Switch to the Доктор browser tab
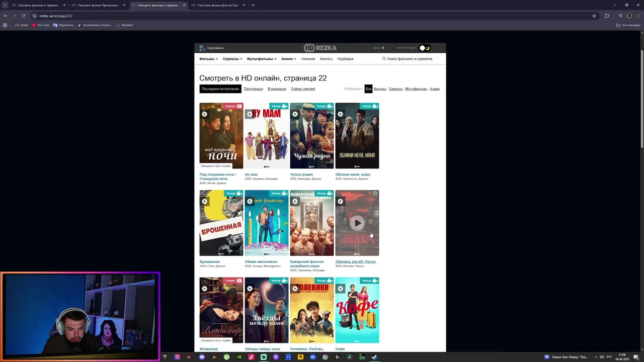The image size is (644, 362). pos(218,5)
